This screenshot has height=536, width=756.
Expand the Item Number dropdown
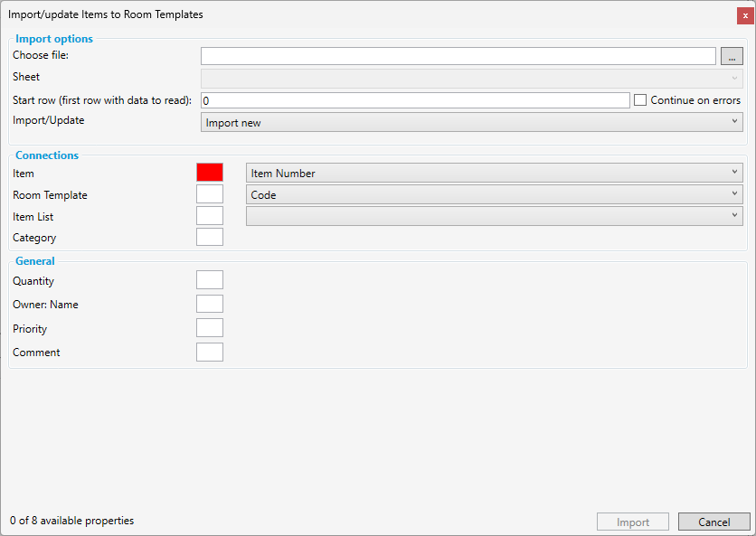point(494,173)
